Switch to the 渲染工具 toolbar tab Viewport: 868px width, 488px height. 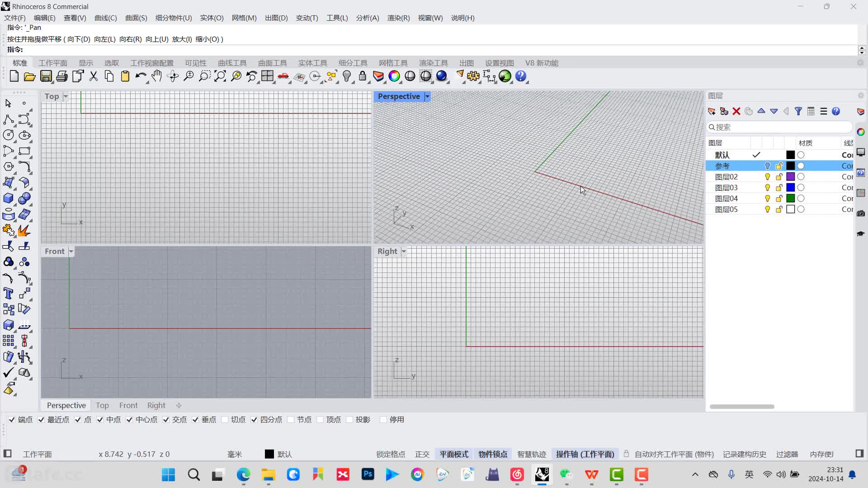tap(434, 63)
